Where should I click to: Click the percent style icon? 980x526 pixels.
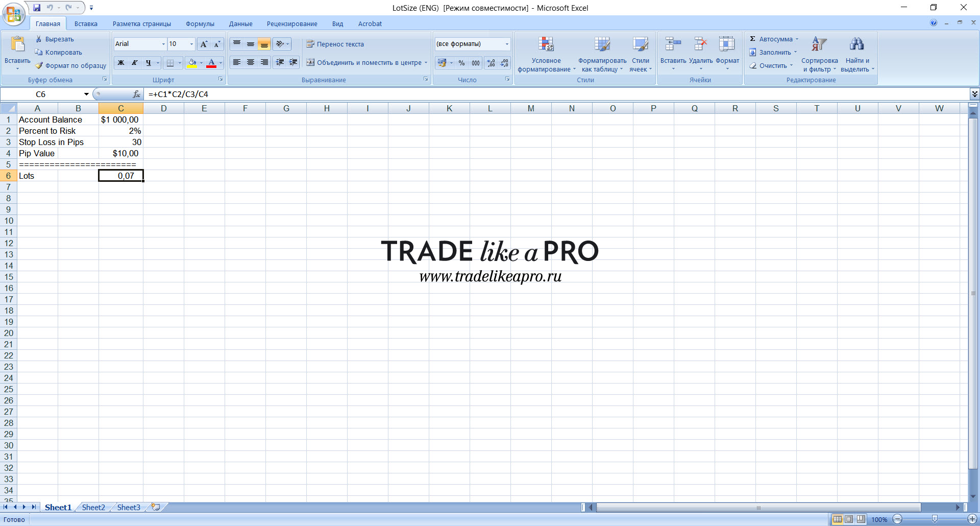coord(461,63)
